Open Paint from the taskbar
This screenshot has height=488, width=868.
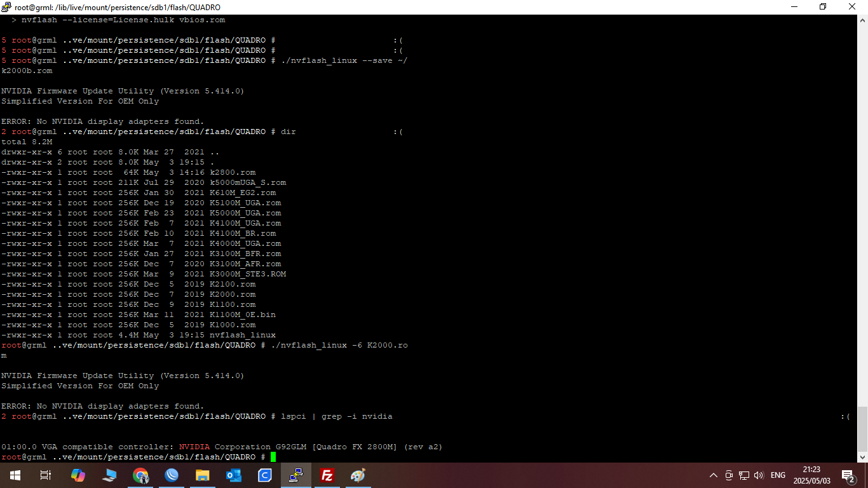tap(358, 475)
